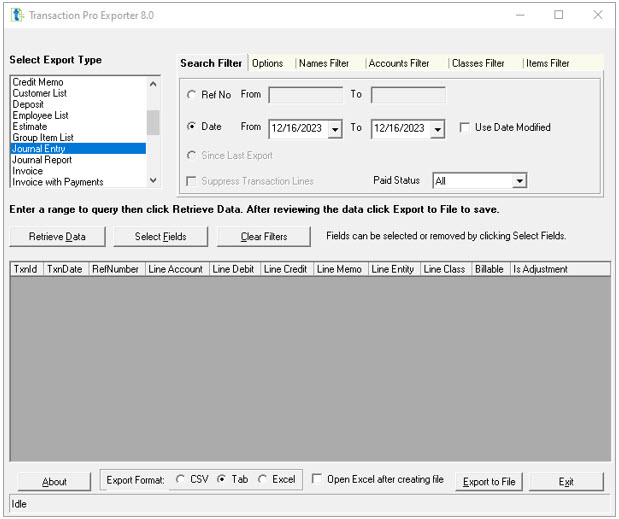Image resolution: width=619 pixels, height=519 pixels.
Task: Open the Accounts Filter tab
Action: coord(399,63)
